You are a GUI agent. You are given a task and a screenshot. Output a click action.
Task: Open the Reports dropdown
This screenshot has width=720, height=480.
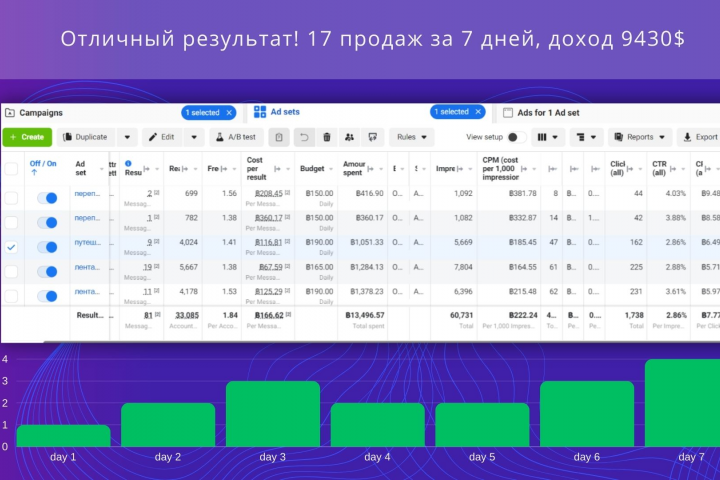(640, 137)
